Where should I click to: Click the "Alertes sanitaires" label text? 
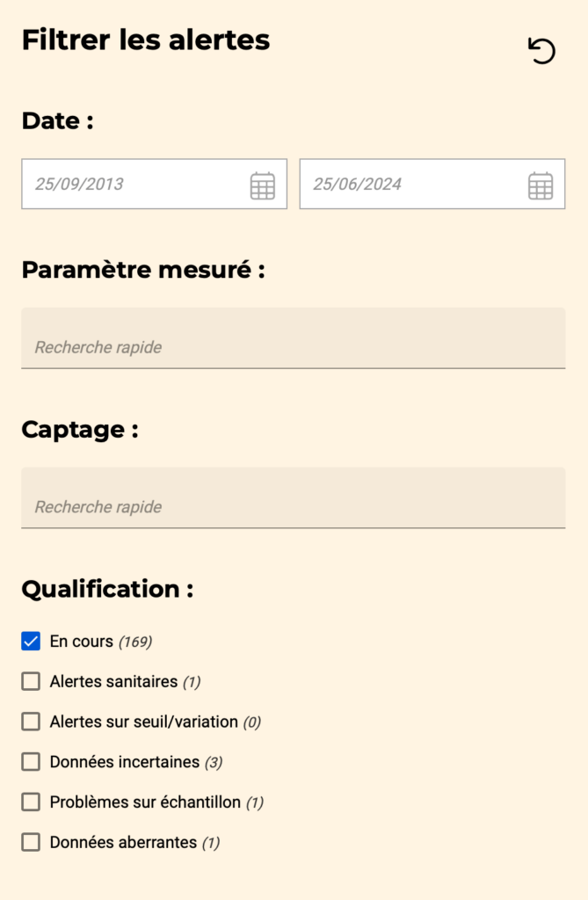(113, 681)
